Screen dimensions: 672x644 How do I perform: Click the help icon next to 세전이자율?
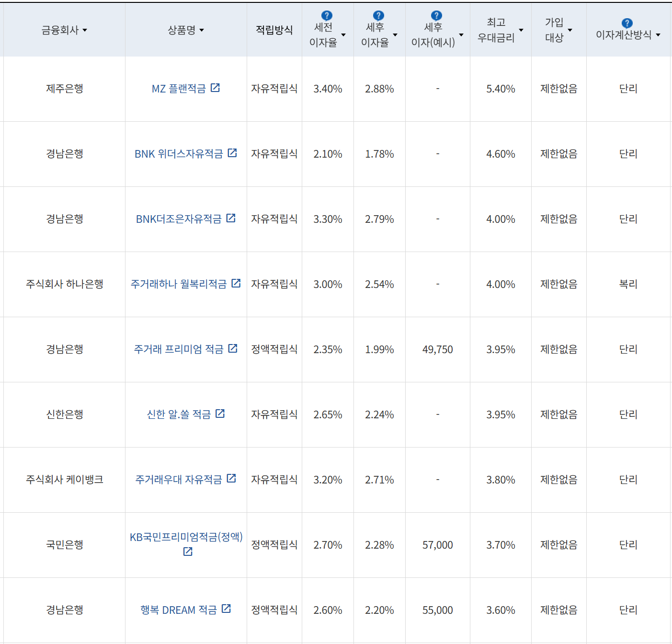coord(327,15)
